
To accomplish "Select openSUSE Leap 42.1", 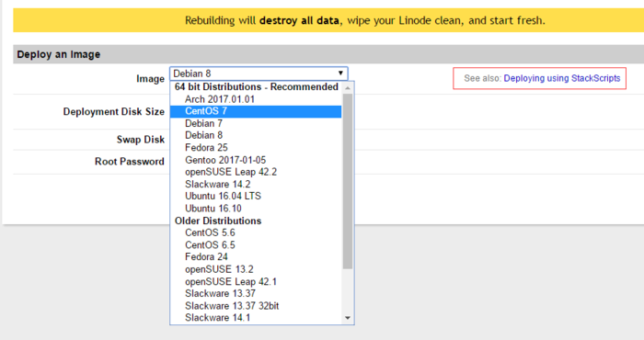I will click(256, 281).
